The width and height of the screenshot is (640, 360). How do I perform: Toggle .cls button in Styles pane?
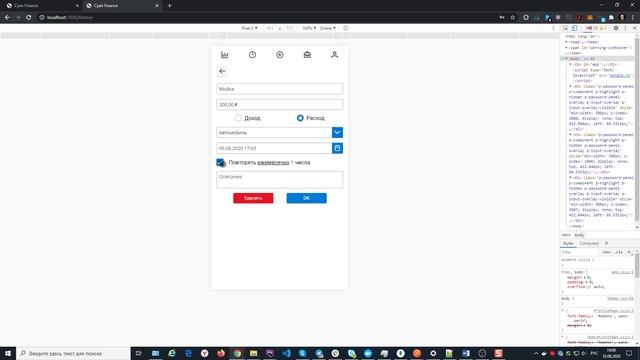tap(619, 252)
